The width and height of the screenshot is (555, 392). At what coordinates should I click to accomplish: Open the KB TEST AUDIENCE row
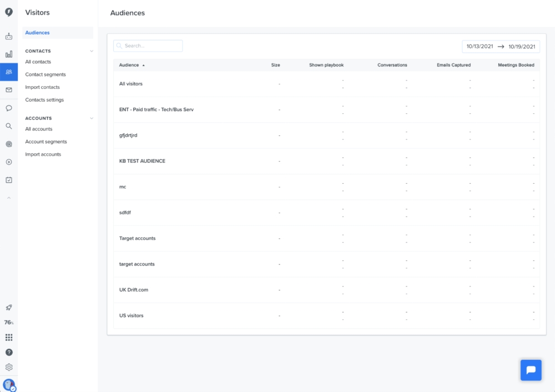[x=142, y=161]
